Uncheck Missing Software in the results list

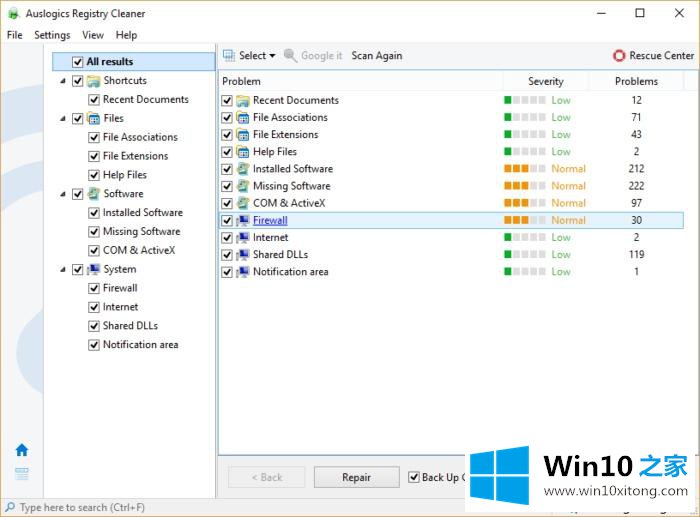tap(227, 186)
